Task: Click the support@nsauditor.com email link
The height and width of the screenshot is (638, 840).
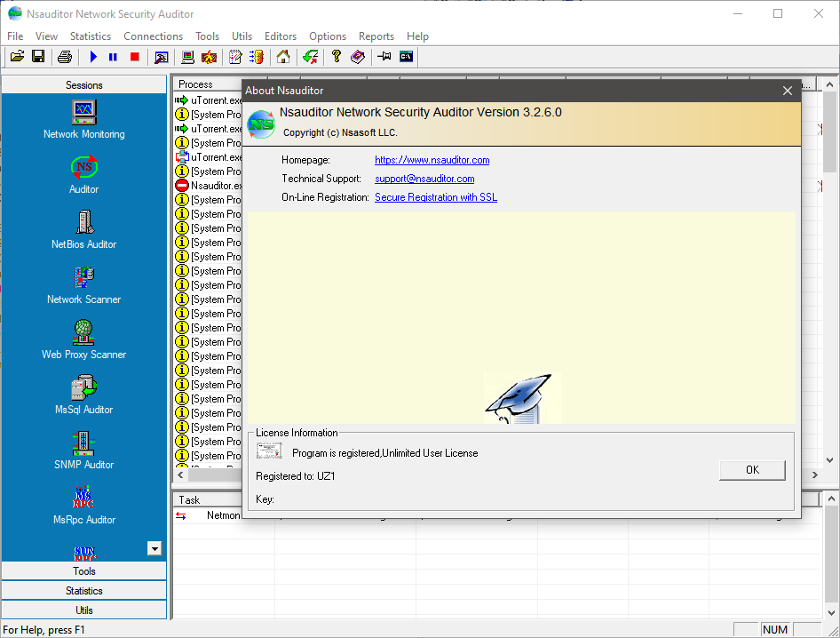Action: [424, 179]
